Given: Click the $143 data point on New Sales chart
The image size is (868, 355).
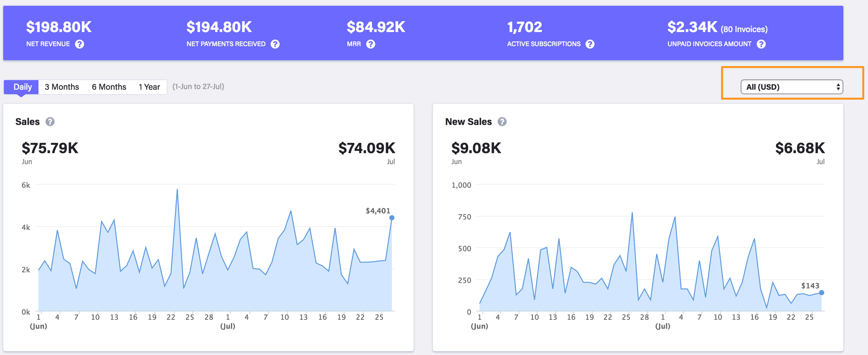Looking at the screenshot, I should [x=822, y=293].
